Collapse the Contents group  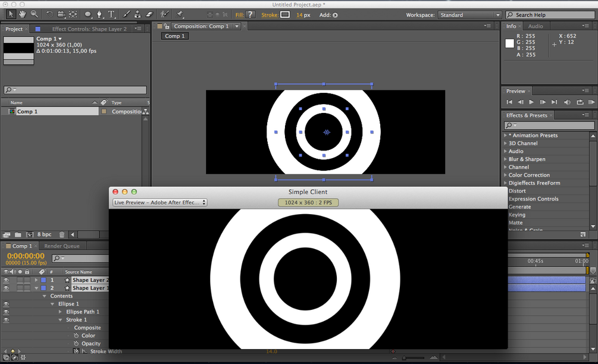coord(45,296)
